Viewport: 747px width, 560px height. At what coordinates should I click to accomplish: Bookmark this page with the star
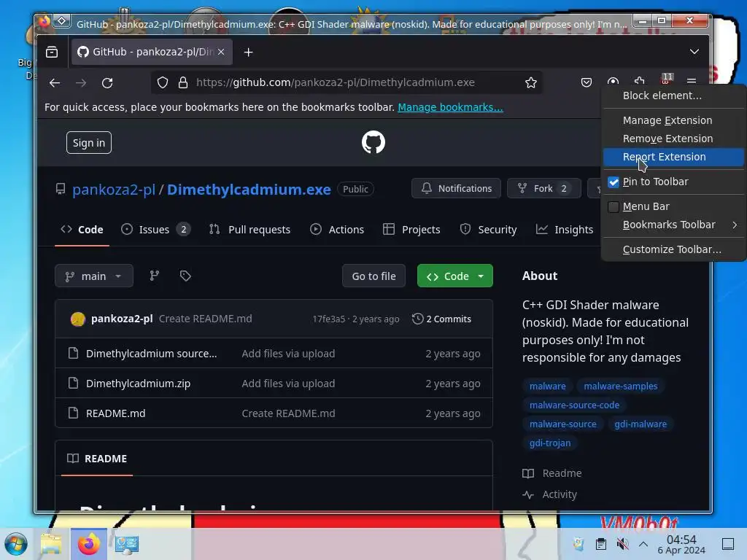(x=531, y=83)
